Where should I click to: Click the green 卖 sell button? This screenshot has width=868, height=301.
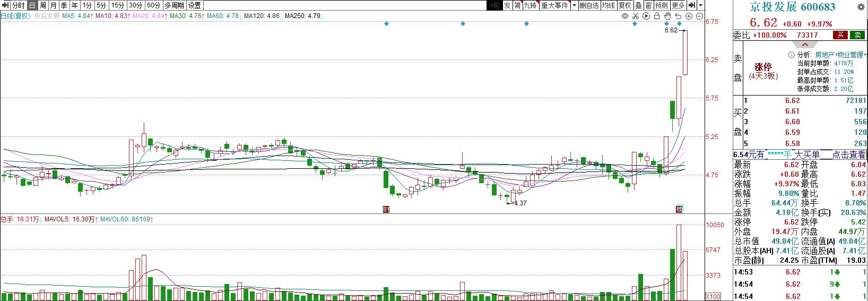tap(857, 35)
